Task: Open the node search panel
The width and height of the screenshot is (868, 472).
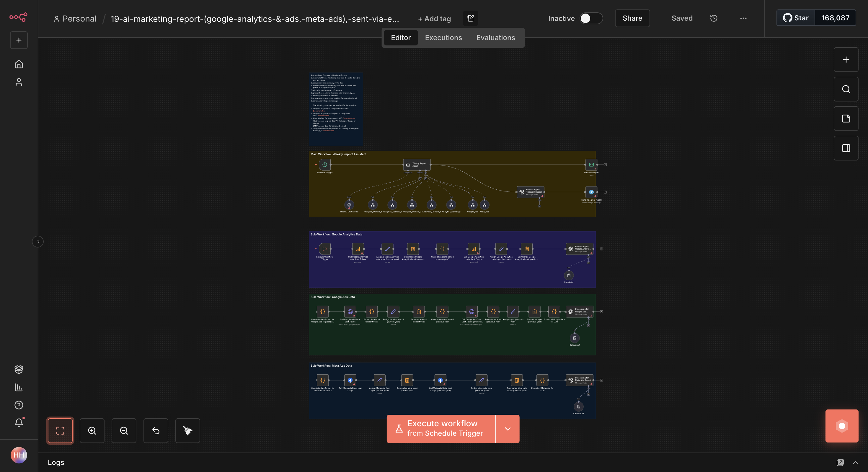Action: 846,89
